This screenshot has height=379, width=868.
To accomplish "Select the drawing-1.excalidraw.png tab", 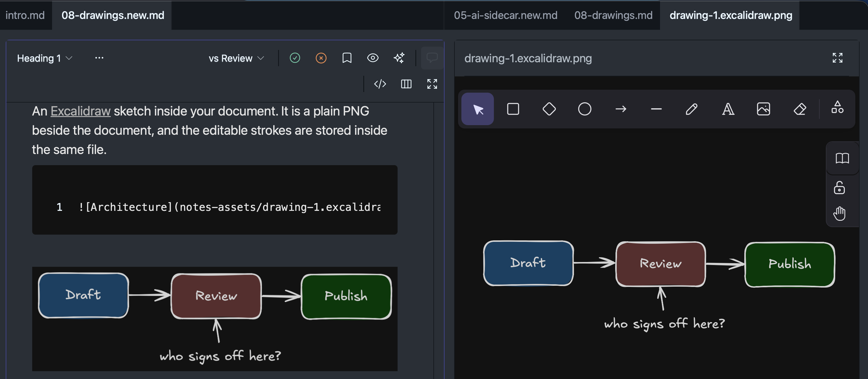I will (x=730, y=15).
